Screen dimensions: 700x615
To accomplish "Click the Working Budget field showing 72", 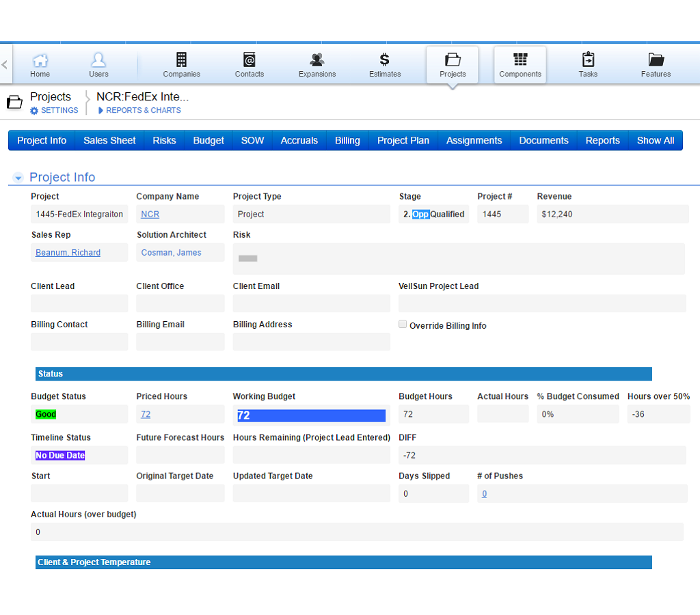I will coord(312,415).
